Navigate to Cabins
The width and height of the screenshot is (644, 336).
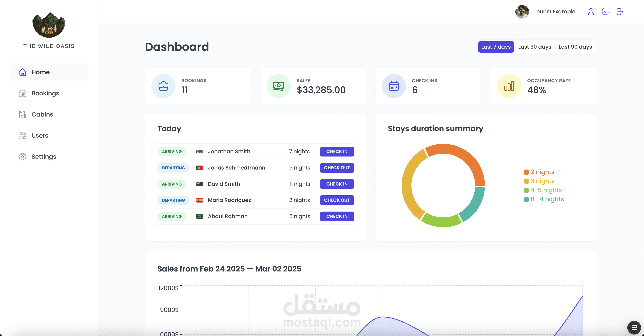point(49,114)
